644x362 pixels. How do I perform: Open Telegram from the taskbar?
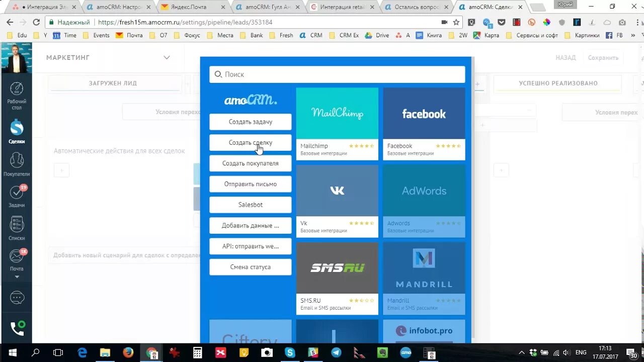pyautogui.click(x=336, y=352)
